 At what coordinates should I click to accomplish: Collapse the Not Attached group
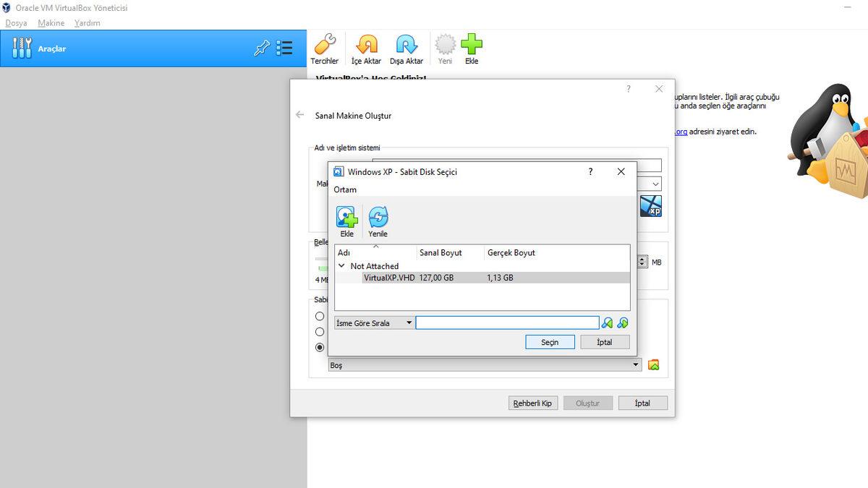[x=341, y=266]
